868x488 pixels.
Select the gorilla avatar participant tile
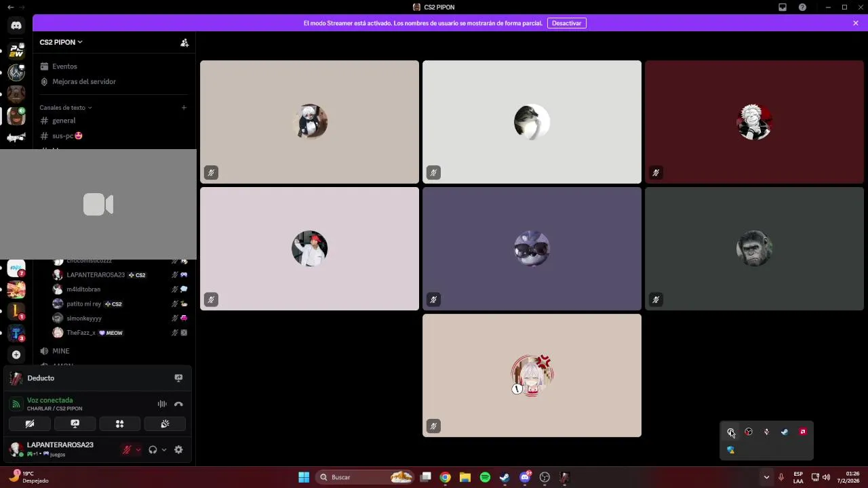click(x=754, y=249)
